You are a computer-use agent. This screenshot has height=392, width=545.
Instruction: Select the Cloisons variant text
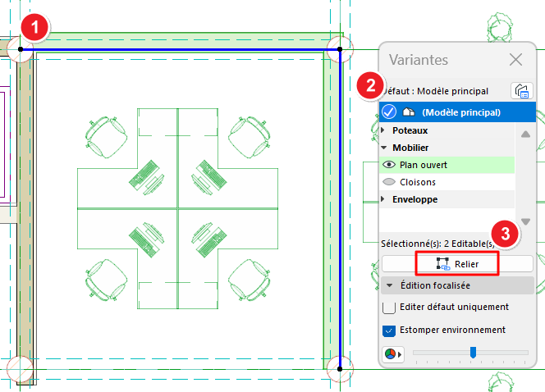[x=418, y=182]
